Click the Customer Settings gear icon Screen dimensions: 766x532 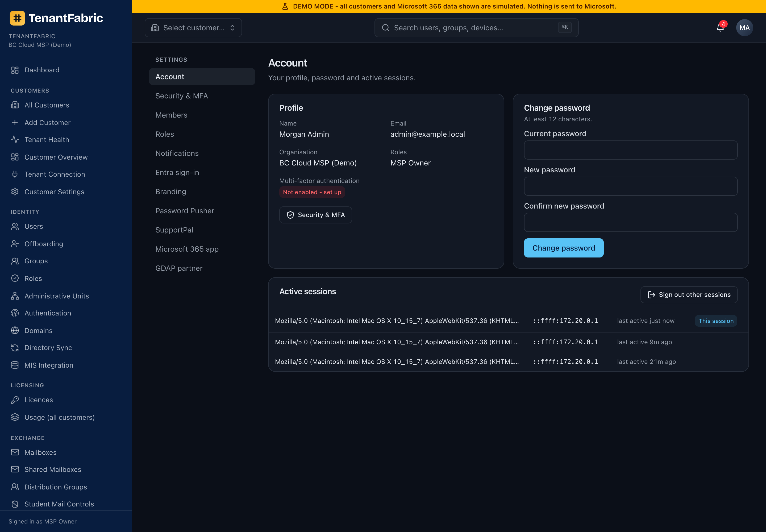(x=15, y=192)
